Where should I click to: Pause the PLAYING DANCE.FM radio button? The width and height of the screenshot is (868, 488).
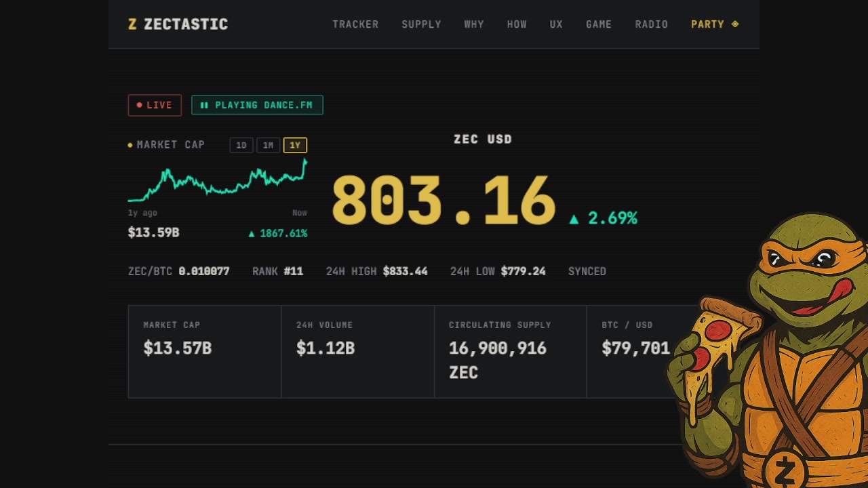point(257,105)
